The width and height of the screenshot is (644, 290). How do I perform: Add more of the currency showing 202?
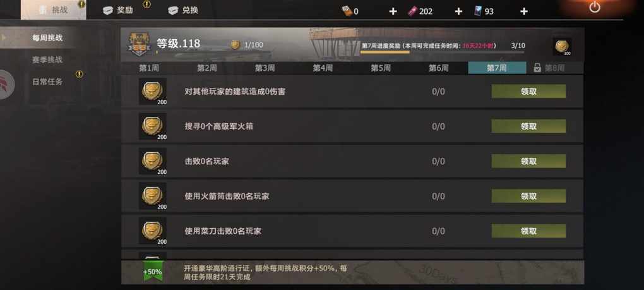pyautogui.click(x=458, y=11)
